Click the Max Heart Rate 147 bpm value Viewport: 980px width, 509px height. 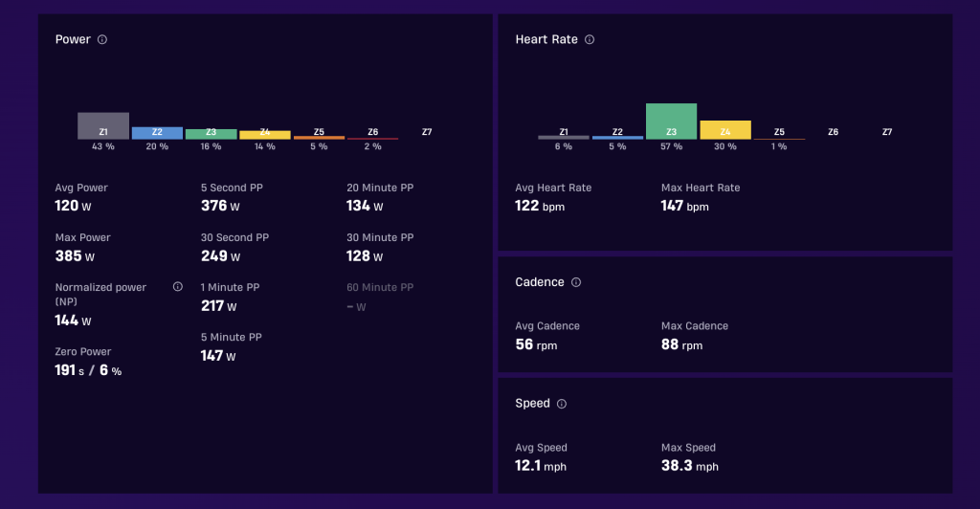point(685,206)
